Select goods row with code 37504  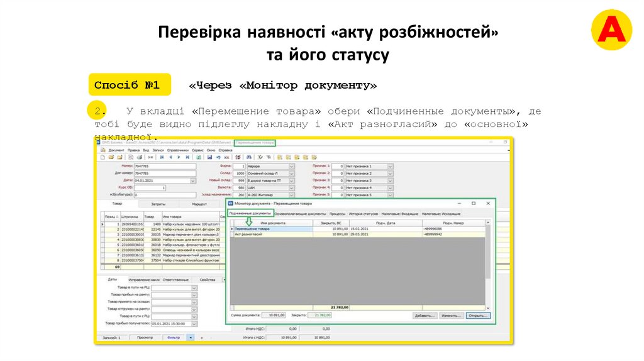[162, 260]
